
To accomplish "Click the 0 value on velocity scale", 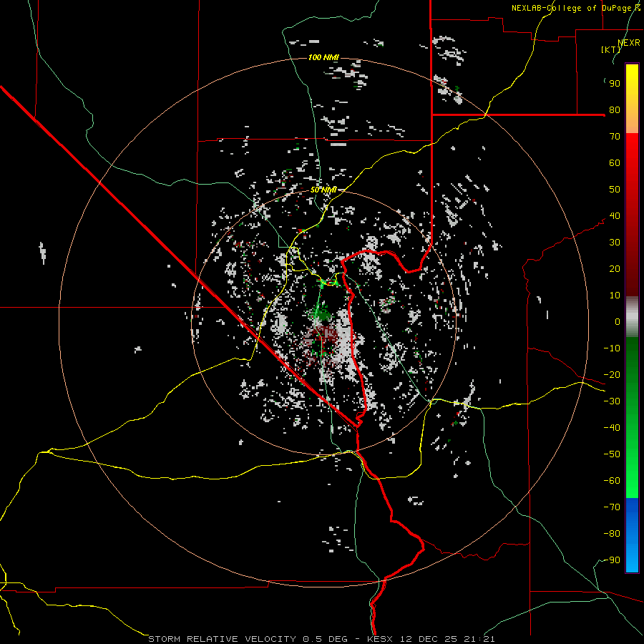I will point(618,322).
